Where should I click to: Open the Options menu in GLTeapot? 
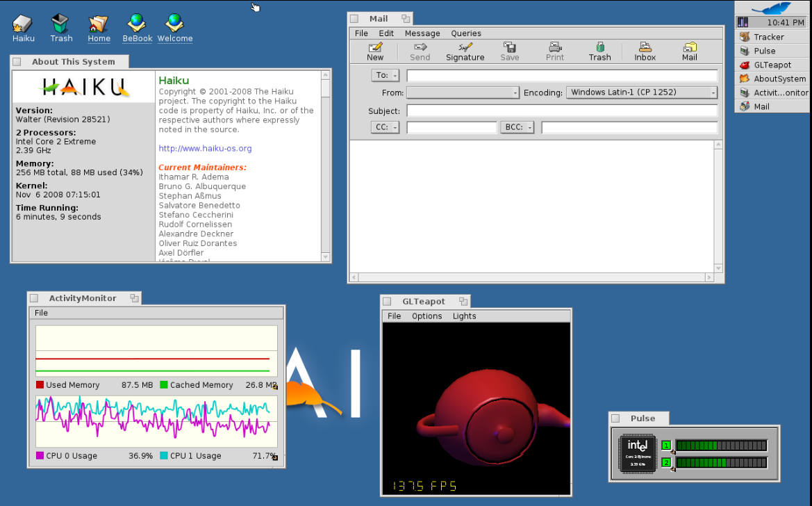pyautogui.click(x=426, y=316)
